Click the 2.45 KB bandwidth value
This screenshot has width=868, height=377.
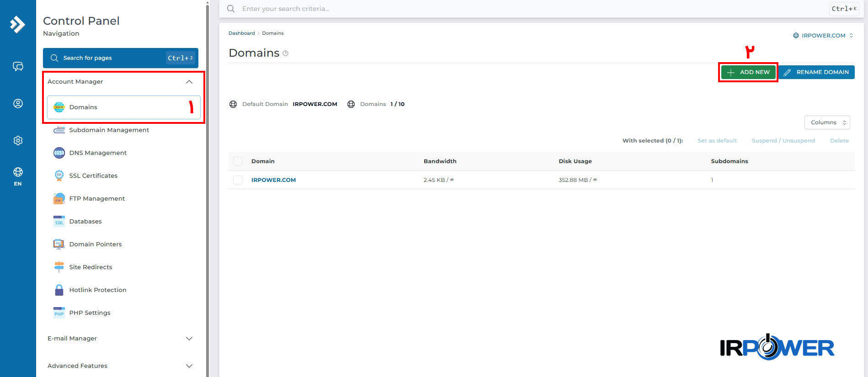439,180
